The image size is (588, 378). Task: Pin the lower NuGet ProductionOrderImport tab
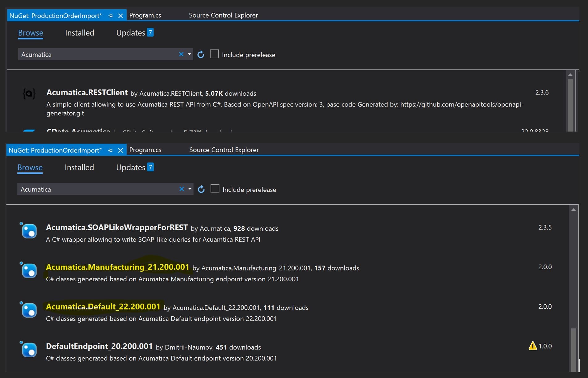(x=110, y=150)
